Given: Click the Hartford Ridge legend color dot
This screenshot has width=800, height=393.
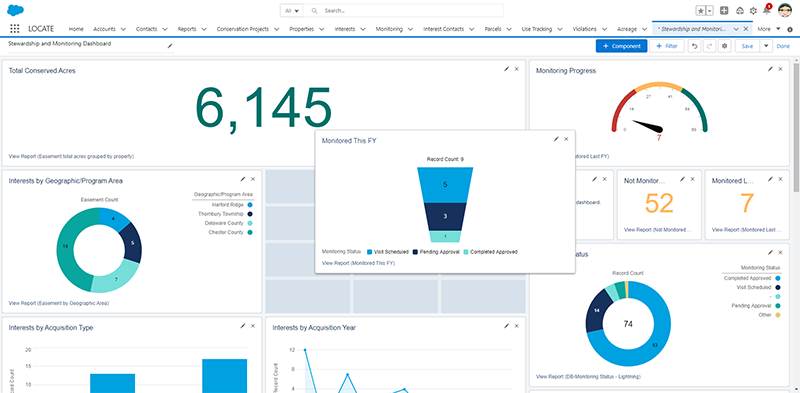Looking at the screenshot, I should 249,205.
